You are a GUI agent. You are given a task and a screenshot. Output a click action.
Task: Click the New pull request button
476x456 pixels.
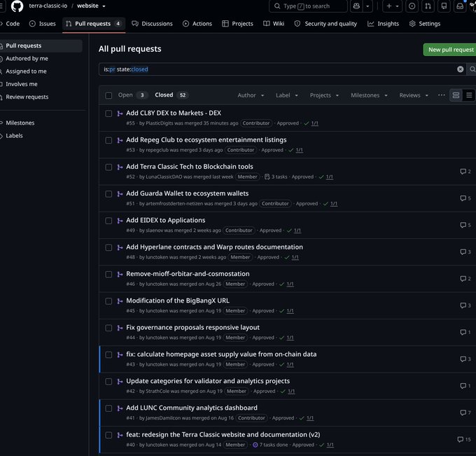point(451,50)
